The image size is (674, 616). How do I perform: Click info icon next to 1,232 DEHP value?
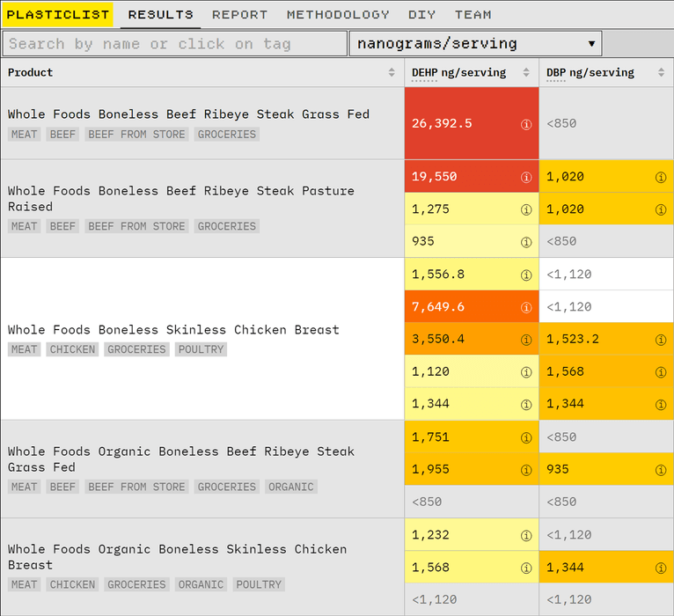tap(526, 535)
